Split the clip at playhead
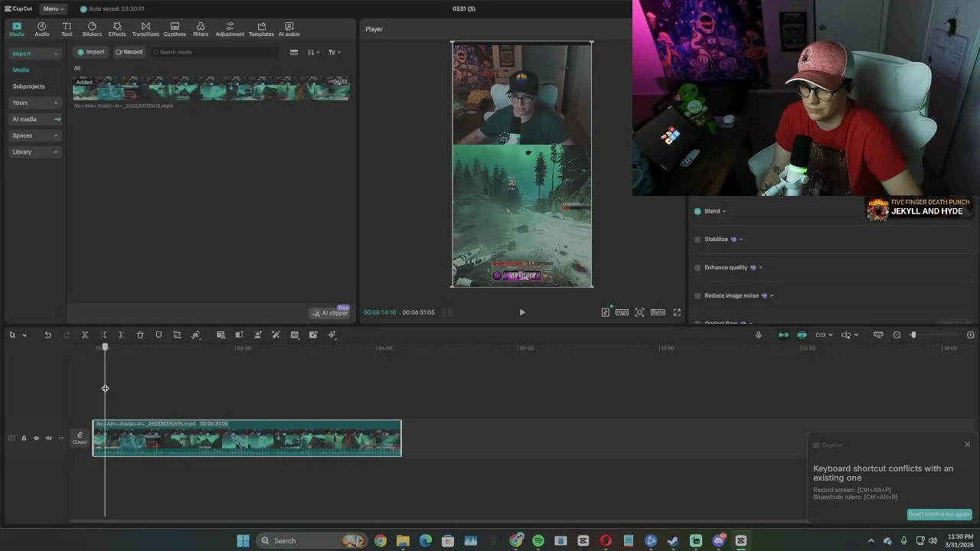The height and width of the screenshot is (551, 980). coord(85,335)
